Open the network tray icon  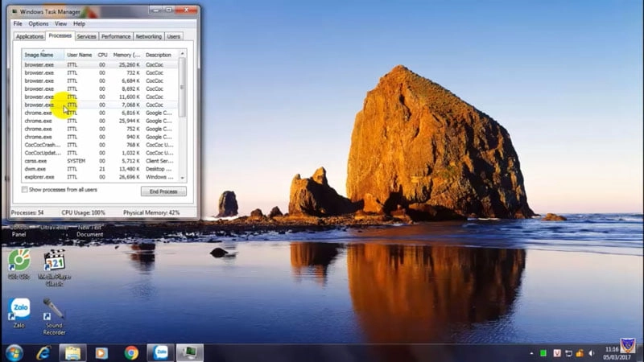(x=568, y=353)
